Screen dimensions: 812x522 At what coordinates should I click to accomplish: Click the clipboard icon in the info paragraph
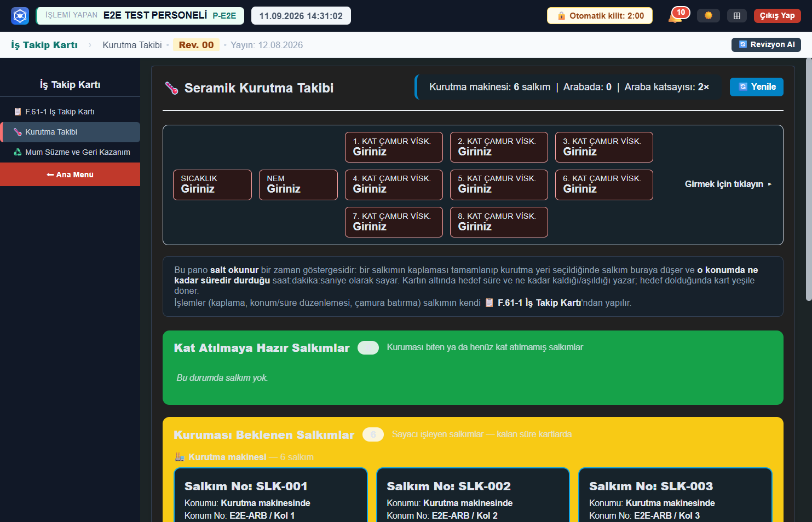coord(489,303)
